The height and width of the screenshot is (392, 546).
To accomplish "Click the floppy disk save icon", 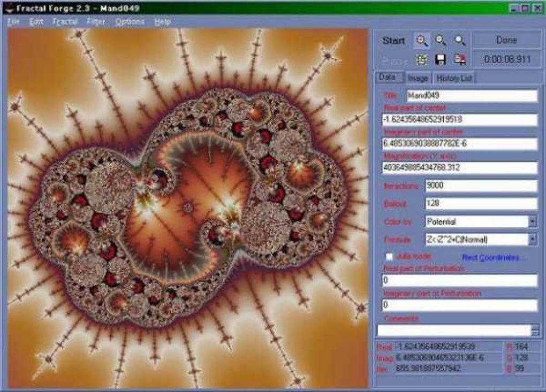I will click(441, 59).
